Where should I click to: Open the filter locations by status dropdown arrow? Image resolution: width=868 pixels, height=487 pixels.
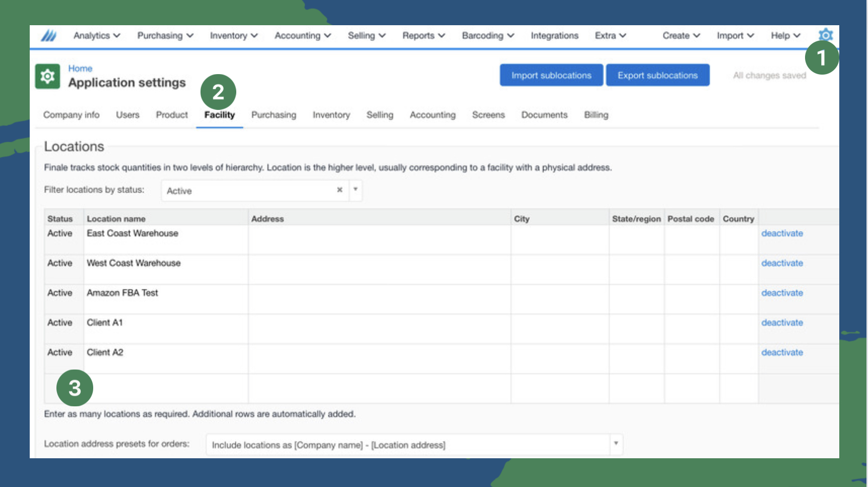point(356,190)
